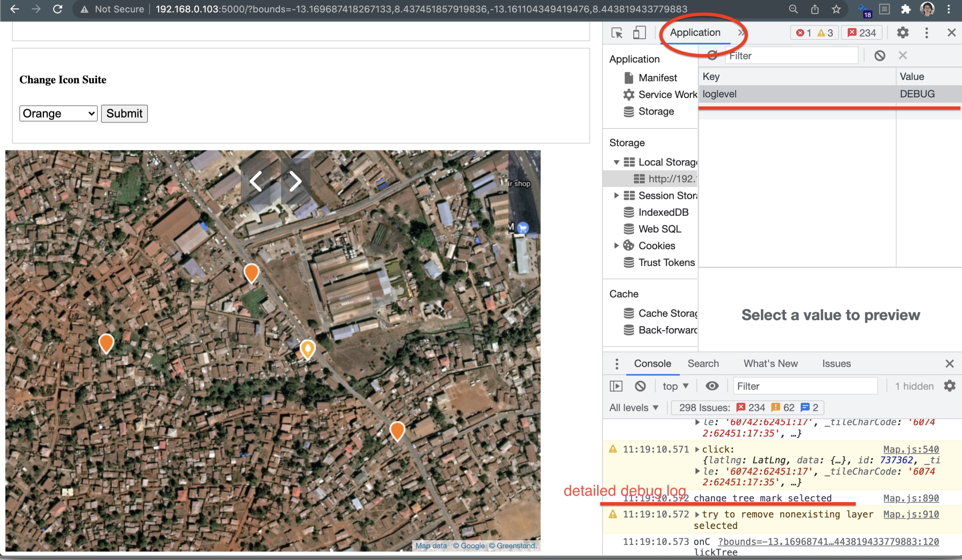962x560 pixels.
Task: Click the orange marker nearest the map's top
Action: coord(251,273)
